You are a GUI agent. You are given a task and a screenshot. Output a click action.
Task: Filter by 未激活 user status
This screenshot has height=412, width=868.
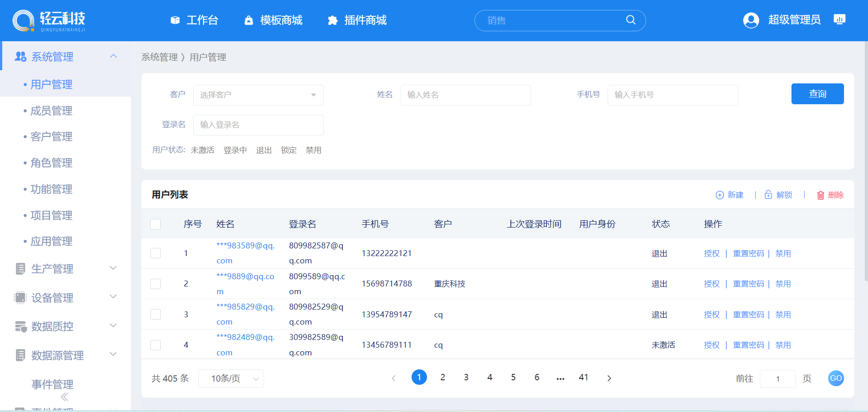(x=202, y=150)
